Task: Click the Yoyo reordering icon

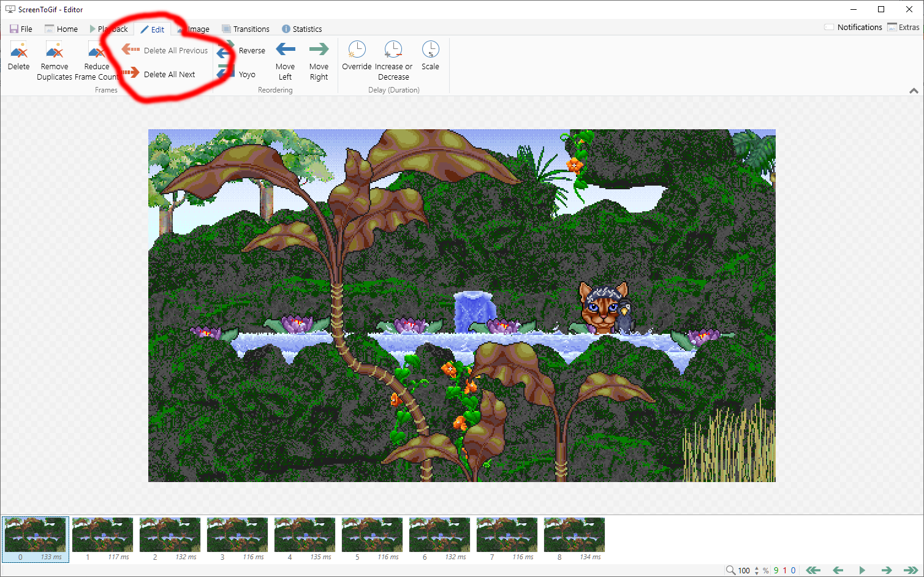Action: pos(225,73)
